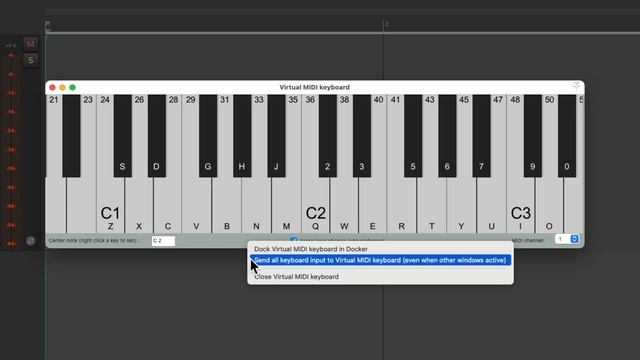Play the black key labeled 7
The width and height of the screenshot is (640, 360).
point(481,136)
